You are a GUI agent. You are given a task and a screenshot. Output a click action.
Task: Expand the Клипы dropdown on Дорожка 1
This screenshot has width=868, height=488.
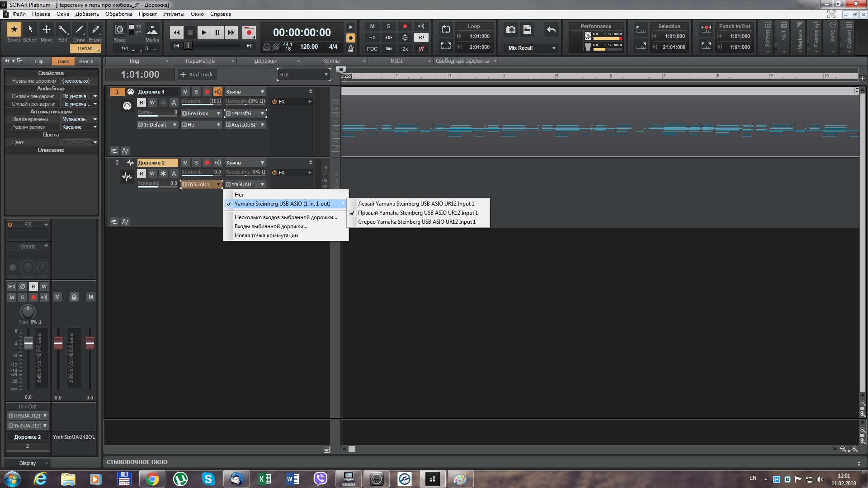pyautogui.click(x=262, y=92)
